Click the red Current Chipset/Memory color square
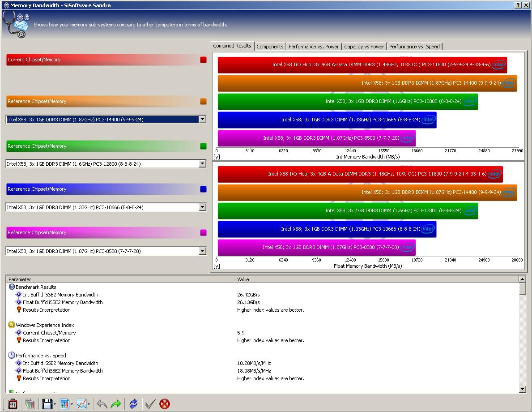This screenshot has width=532, height=412. pyautogui.click(x=203, y=60)
